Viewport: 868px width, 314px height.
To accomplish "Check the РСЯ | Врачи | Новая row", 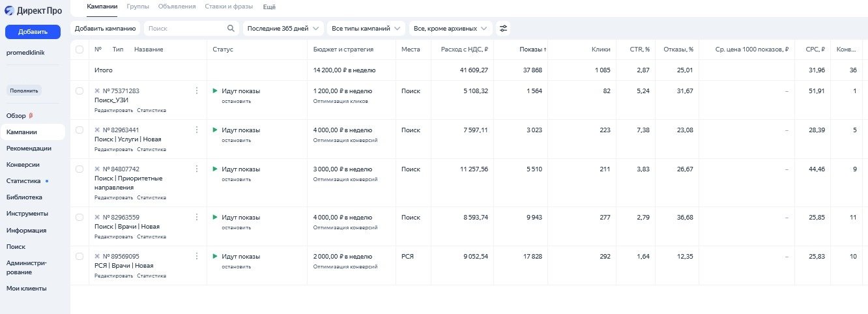I will point(80,257).
